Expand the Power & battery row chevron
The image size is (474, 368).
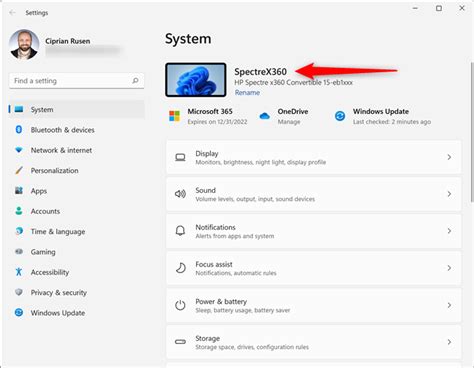pos(449,305)
